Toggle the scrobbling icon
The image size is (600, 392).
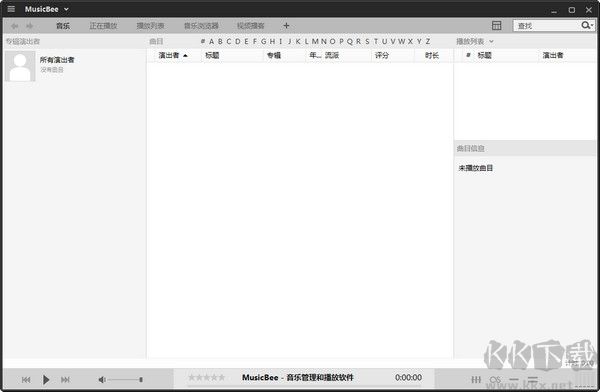[495, 380]
